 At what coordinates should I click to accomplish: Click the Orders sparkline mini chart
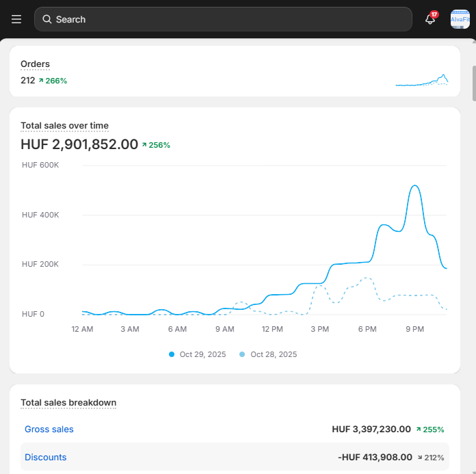[421, 80]
